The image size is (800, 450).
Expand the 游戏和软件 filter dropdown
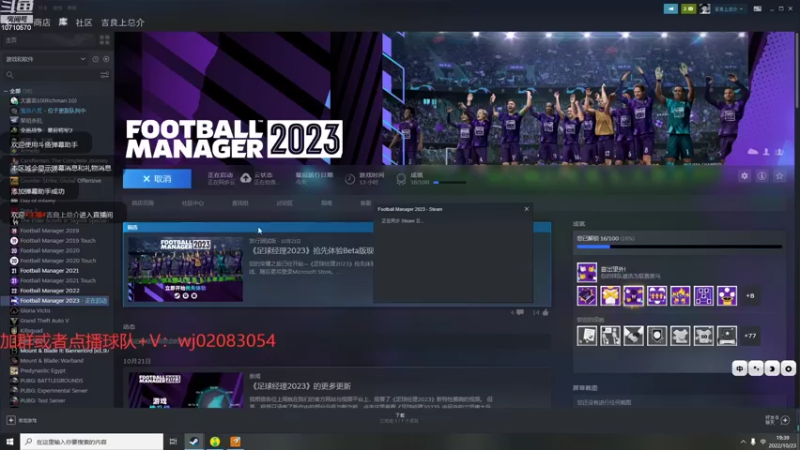coord(45,59)
